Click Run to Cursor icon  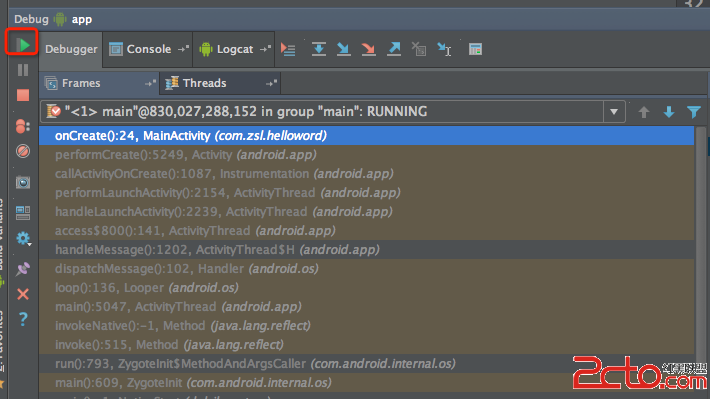444,49
